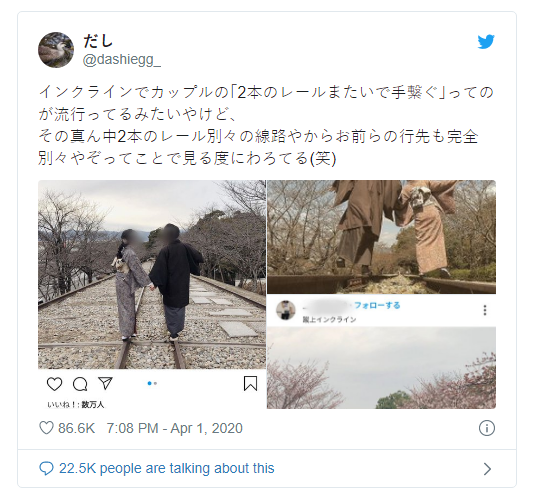Open the tweet info circle icon
The height and width of the screenshot is (502, 534).
[487, 428]
